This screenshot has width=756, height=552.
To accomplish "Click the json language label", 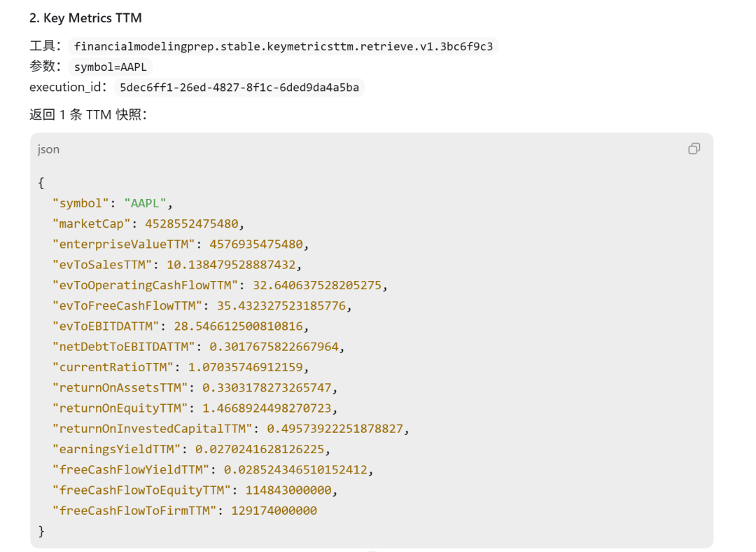I will [49, 149].
